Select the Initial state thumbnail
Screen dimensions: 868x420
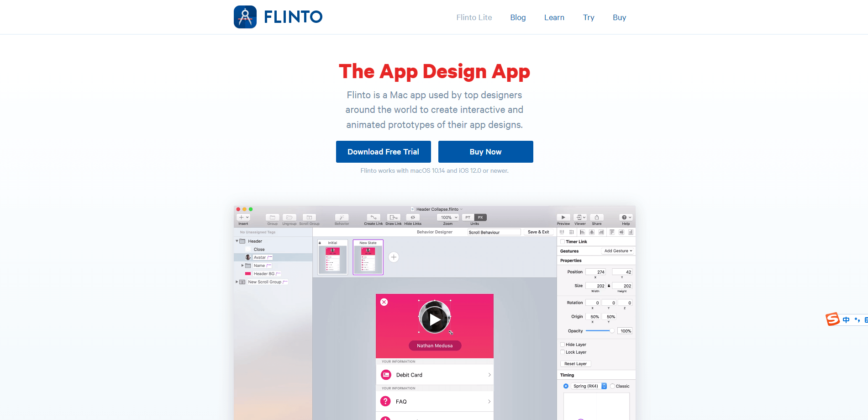click(333, 257)
